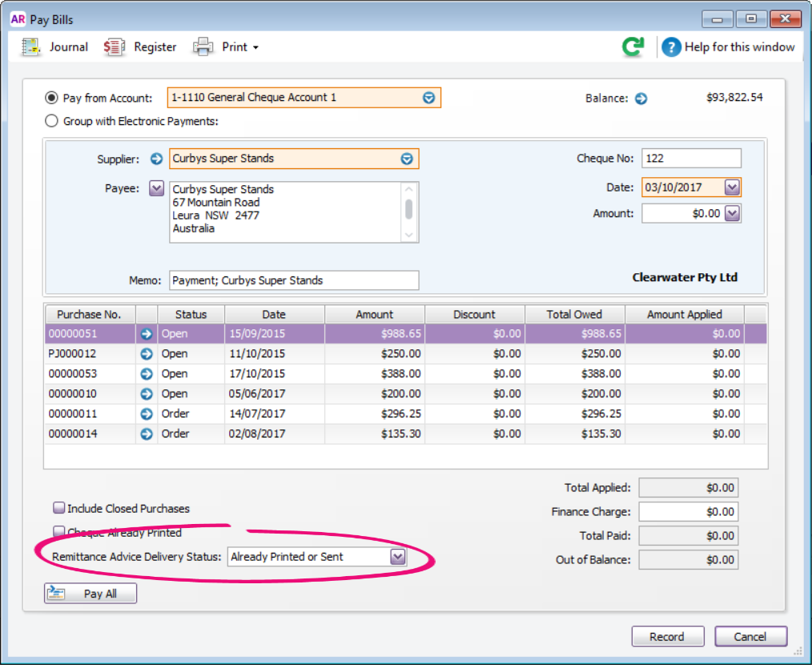Viewport: 812px width, 665px height.
Task: Expand the Pay from Account dropdown
Action: 428,98
